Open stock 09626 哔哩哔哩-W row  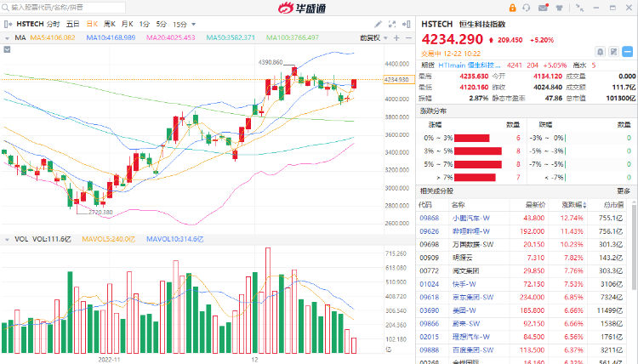[522, 231]
